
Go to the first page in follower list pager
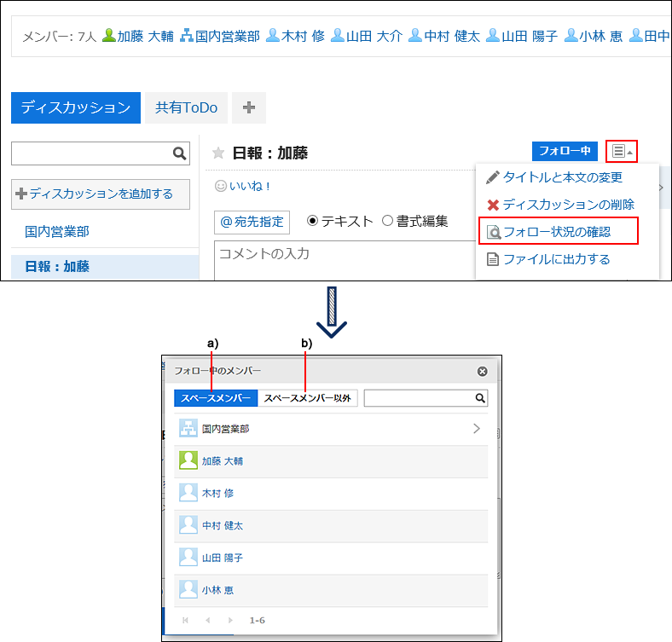pyautogui.click(x=185, y=620)
